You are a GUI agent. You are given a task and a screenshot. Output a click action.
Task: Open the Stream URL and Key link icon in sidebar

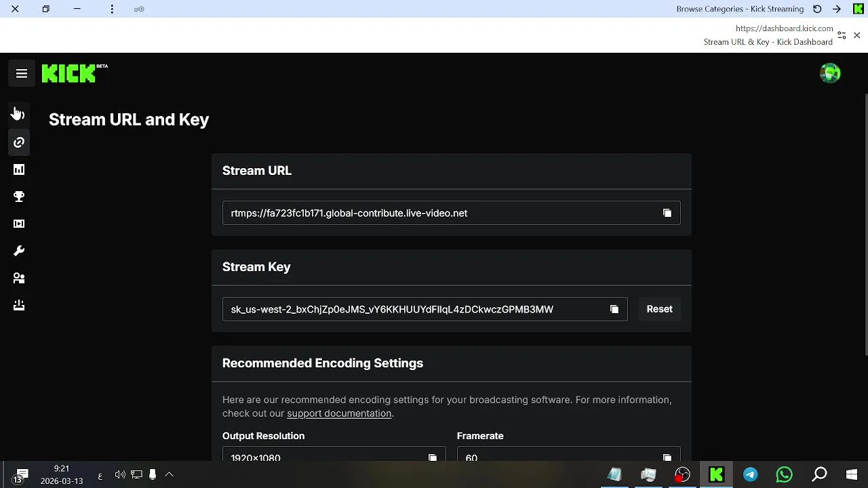(x=19, y=142)
